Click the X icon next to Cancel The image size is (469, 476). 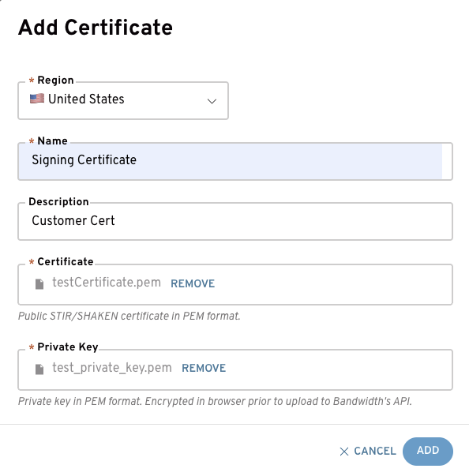pyautogui.click(x=344, y=452)
